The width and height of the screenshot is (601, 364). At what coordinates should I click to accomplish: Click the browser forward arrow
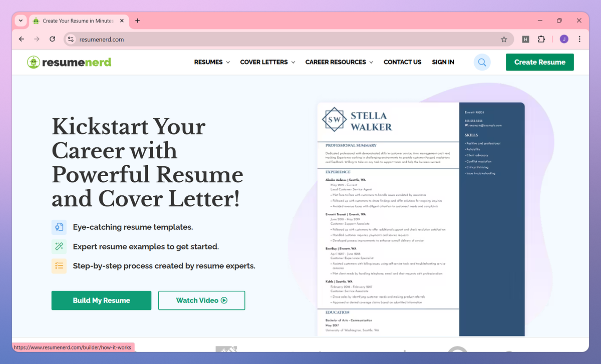37,39
